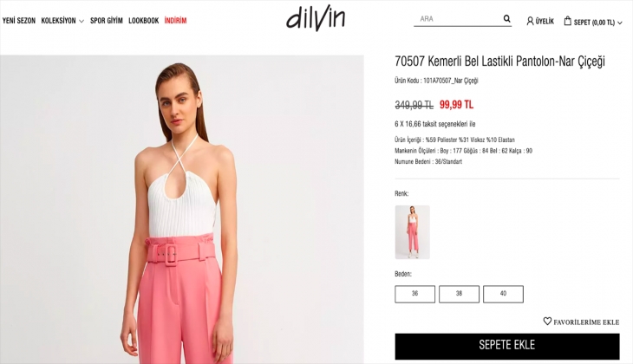Click the main product model image
Image resolution: width=633 pixels, height=364 pixels.
[x=182, y=210]
